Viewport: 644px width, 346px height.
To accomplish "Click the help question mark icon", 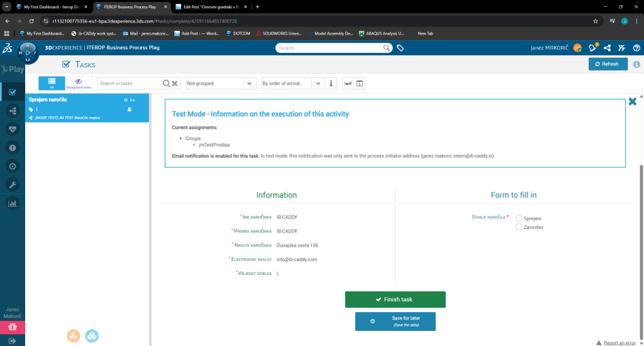I will [x=636, y=48].
